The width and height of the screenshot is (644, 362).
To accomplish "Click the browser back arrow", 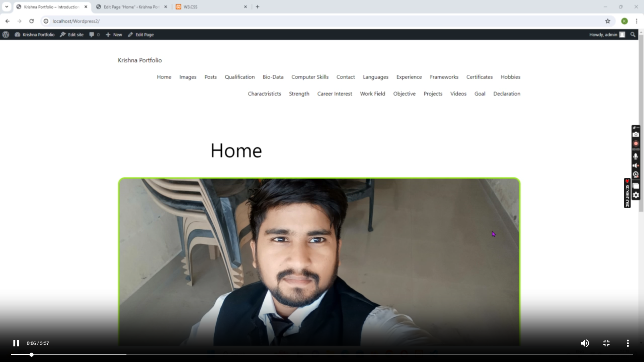I will pyautogui.click(x=7, y=21).
